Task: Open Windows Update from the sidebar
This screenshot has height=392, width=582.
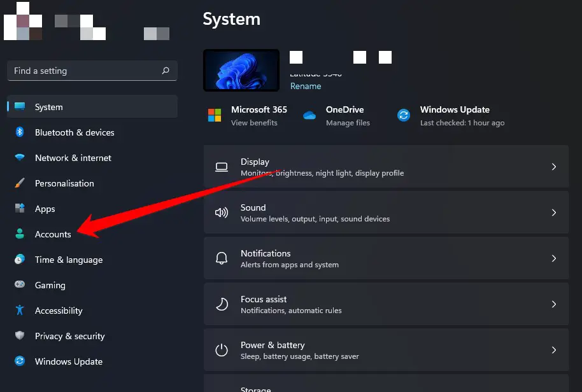Action: (92, 361)
